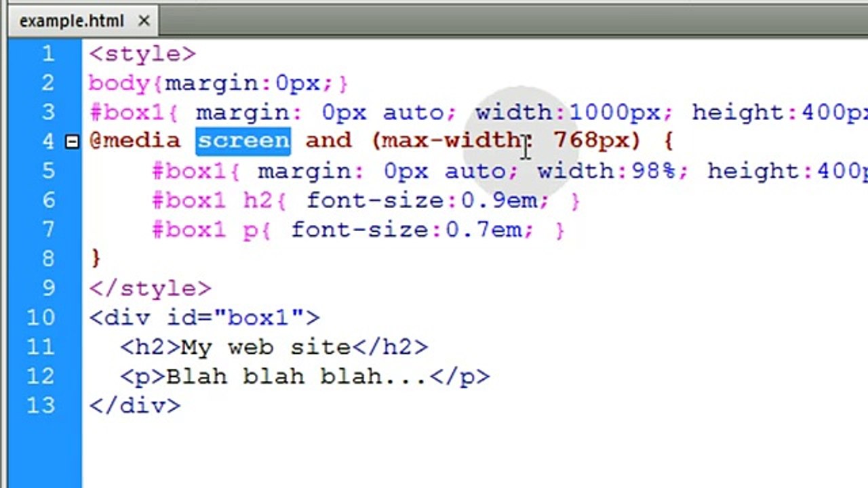Click line number 6 in gutter

point(47,200)
